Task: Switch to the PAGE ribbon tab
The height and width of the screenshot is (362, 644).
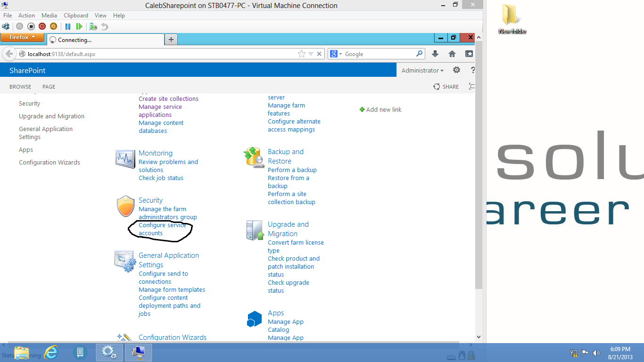Action: point(49,87)
